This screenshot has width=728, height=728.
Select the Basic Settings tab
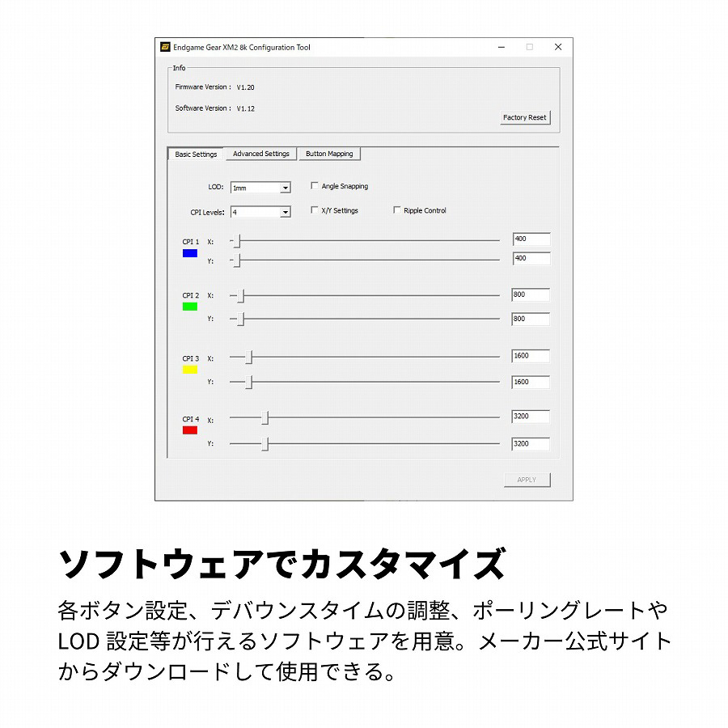(x=196, y=154)
